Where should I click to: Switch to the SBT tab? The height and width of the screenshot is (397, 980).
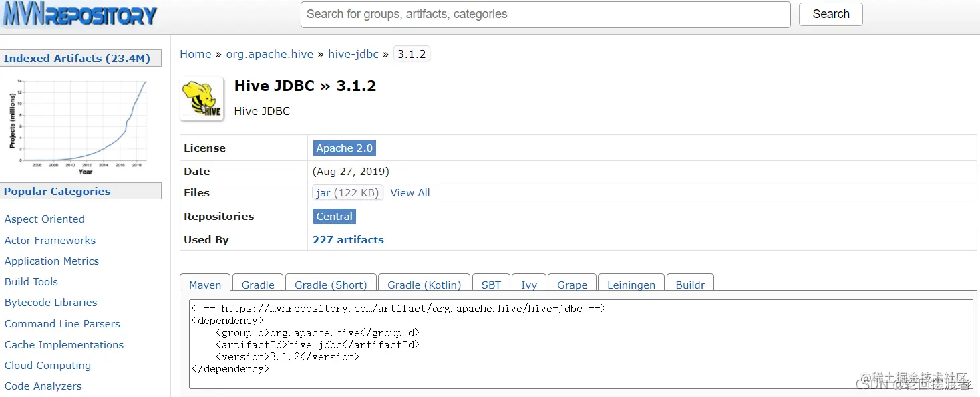(491, 284)
